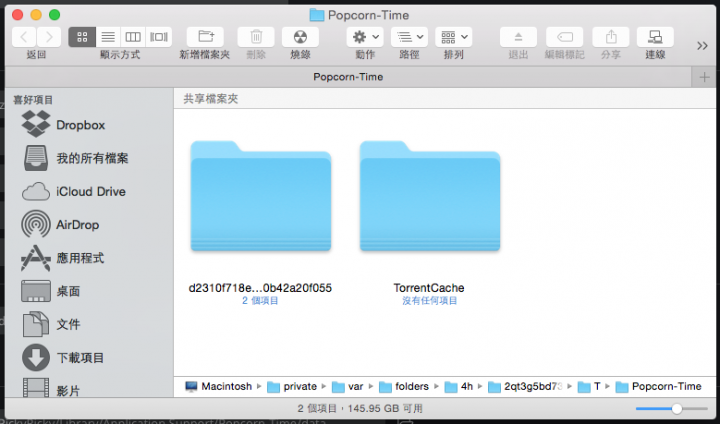Image resolution: width=720 pixels, height=424 pixels.
Task: Open Applications sidebar item
Action: tap(63, 258)
